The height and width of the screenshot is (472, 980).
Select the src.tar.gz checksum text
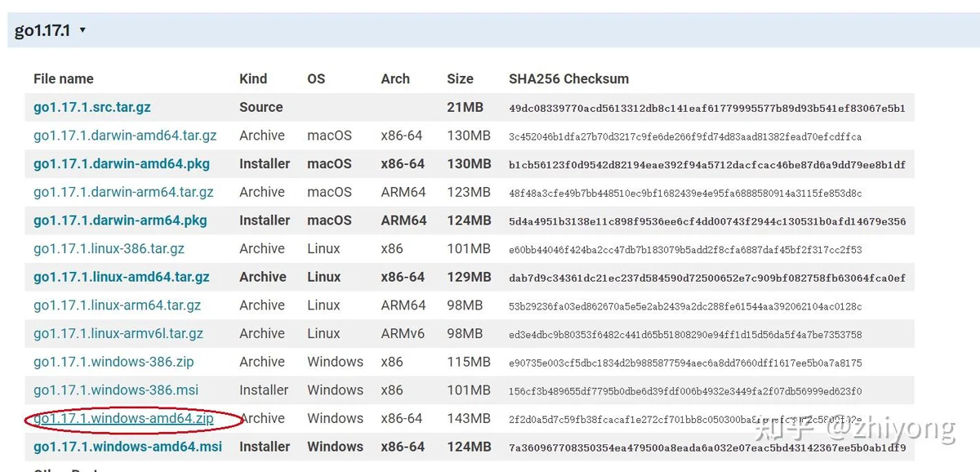[706, 108]
